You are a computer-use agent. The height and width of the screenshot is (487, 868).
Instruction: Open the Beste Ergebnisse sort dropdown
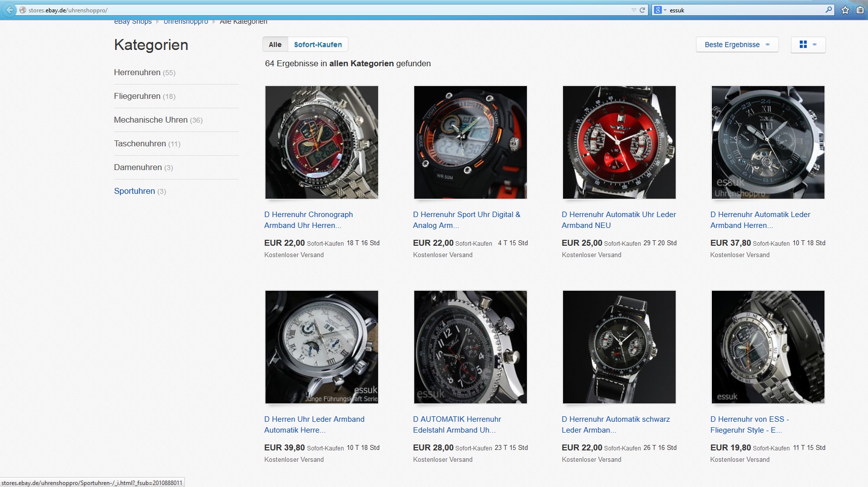[x=737, y=44]
